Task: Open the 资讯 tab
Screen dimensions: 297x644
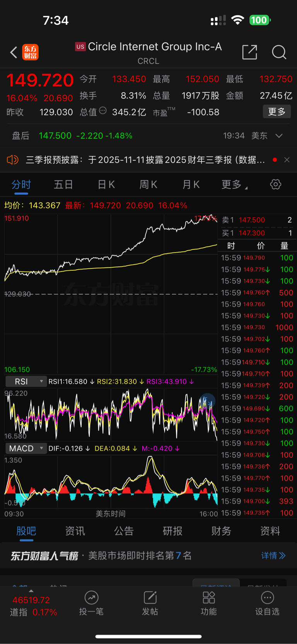Action: click(75, 531)
